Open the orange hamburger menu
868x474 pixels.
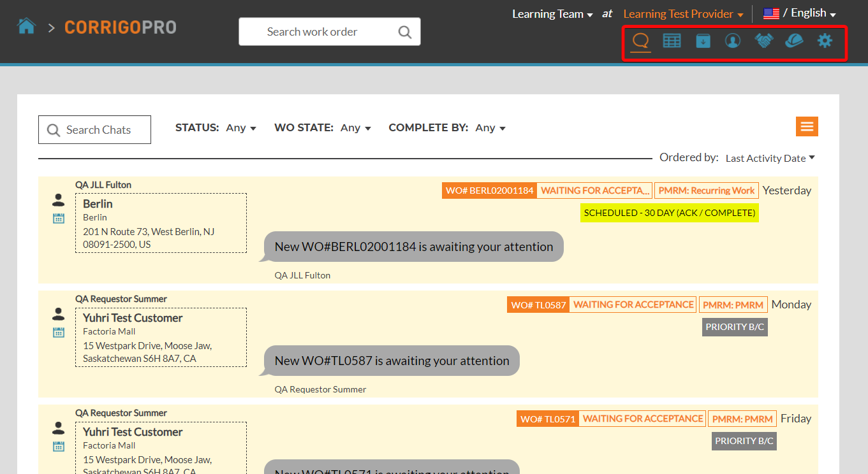click(x=807, y=126)
